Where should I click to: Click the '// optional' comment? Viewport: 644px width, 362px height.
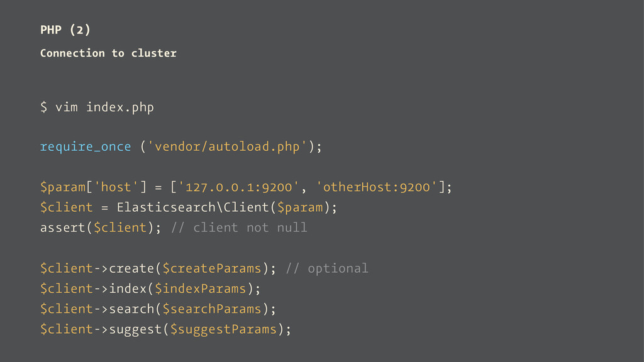tap(327, 268)
